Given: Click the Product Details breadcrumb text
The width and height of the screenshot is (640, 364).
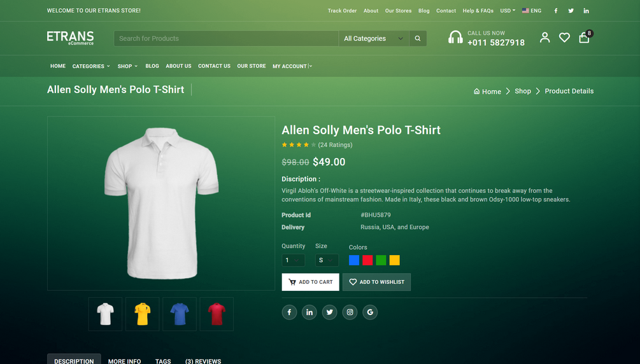Looking at the screenshot, I should pos(569,91).
